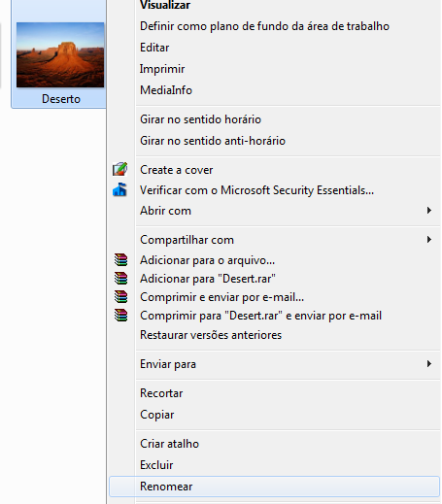Click WinRAR icon next to Adicionar para "Desert.rar"

coord(120,278)
